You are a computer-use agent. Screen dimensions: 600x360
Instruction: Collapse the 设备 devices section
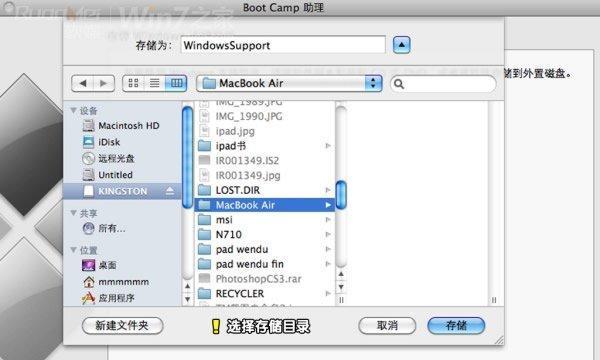coord(73,111)
